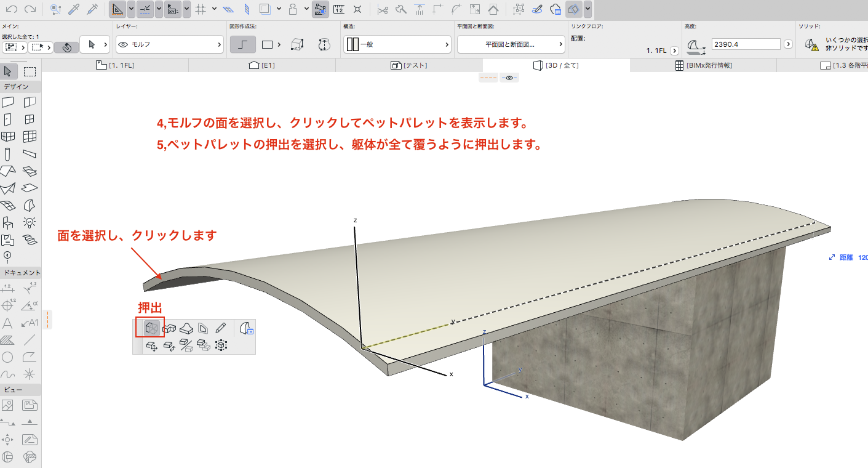Screen dimensions: 868x468
Task: Click the Measure ruler tool icon
Action: 338,9
